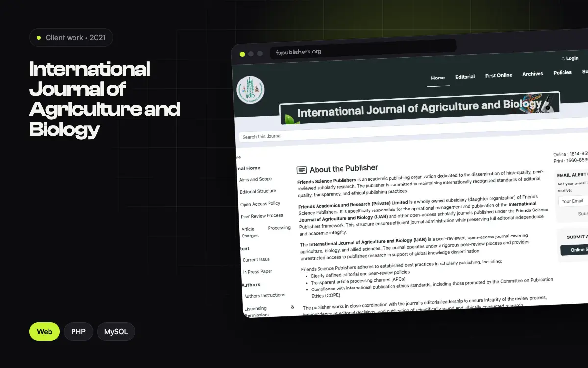Select the Web tag pill

click(45, 332)
